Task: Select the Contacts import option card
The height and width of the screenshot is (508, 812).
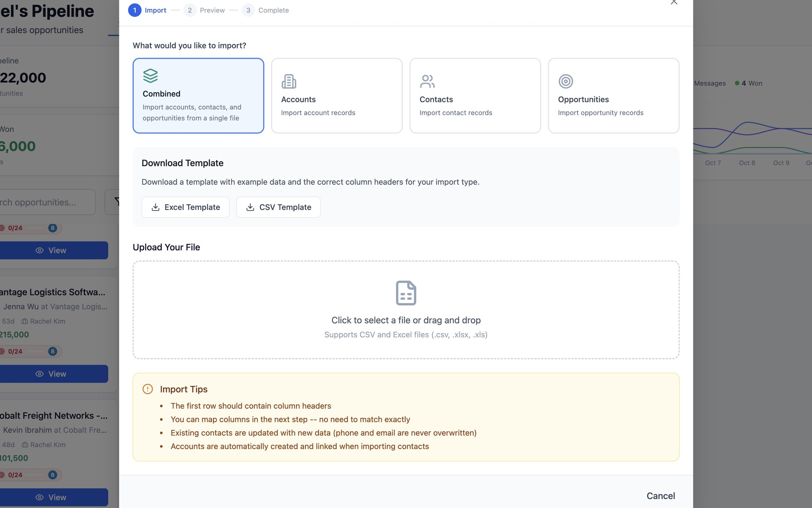Action: click(x=475, y=96)
